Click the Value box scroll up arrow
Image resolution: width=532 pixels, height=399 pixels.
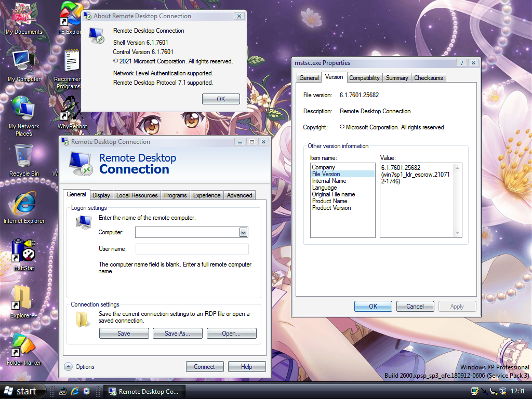(x=457, y=168)
